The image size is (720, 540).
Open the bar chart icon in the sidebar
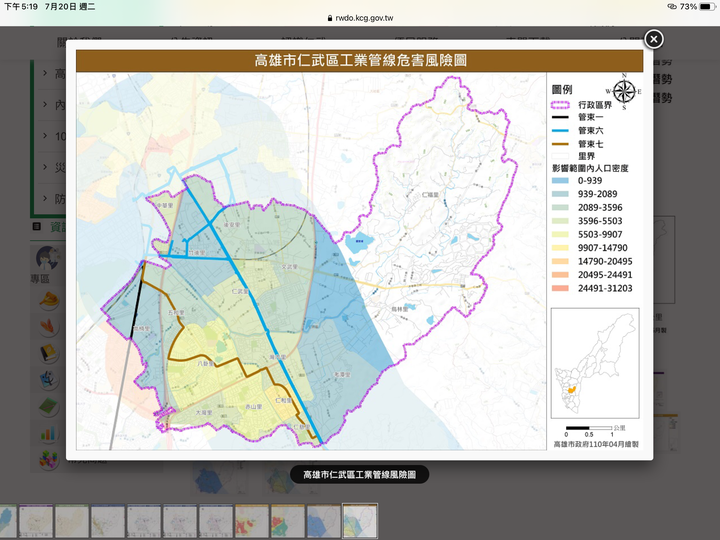(x=49, y=433)
